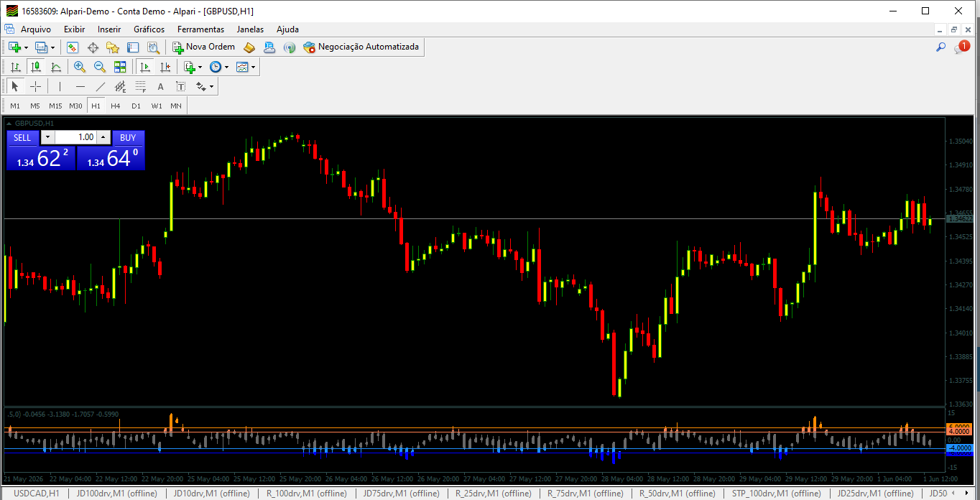Open the arrows objects icon
This screenshot has width=980, height=500.
(x=200, y=86)
